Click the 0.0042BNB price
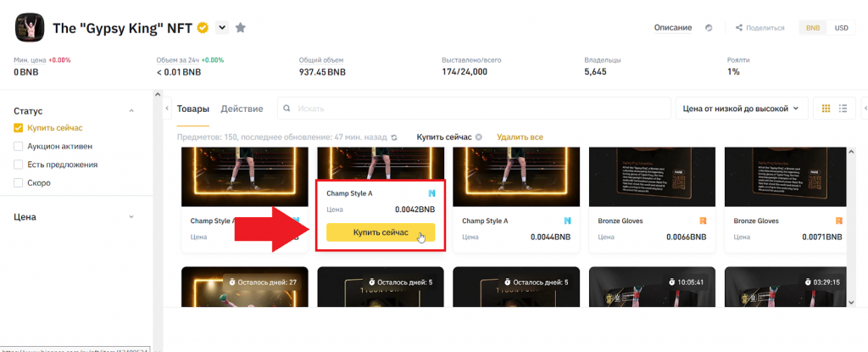The height and width of the screenshot is (352, 868). point(415,210)
